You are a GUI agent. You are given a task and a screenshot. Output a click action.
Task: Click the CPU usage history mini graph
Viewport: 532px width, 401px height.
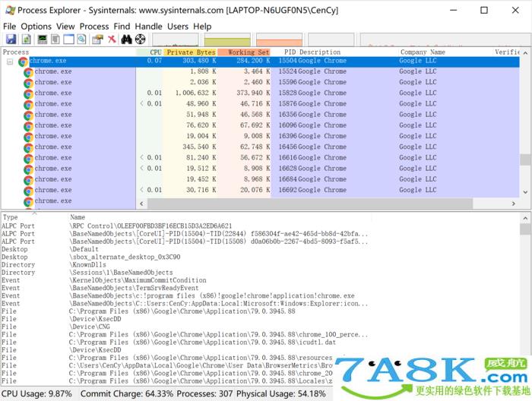[x=176, y=39]
